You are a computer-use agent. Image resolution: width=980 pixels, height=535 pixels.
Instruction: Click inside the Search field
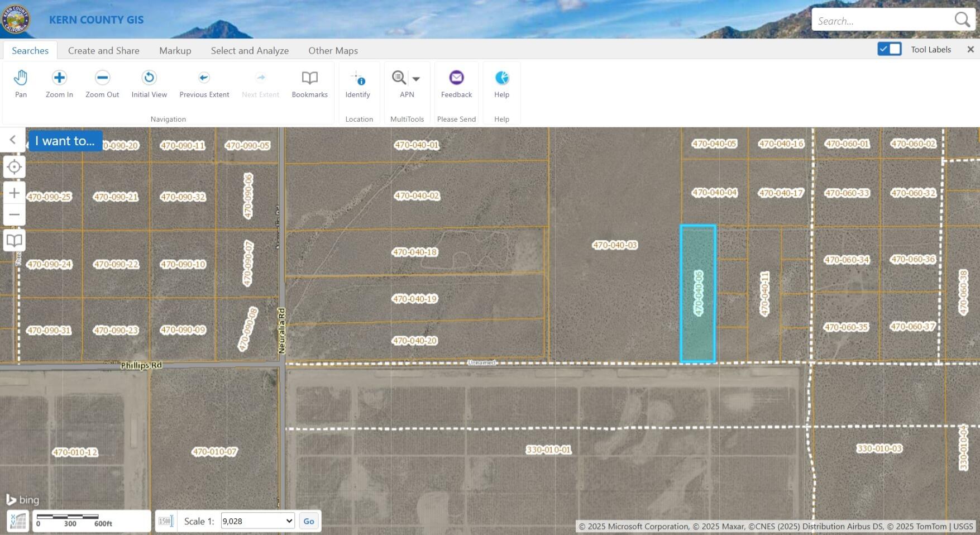click(x=877, y=20)
